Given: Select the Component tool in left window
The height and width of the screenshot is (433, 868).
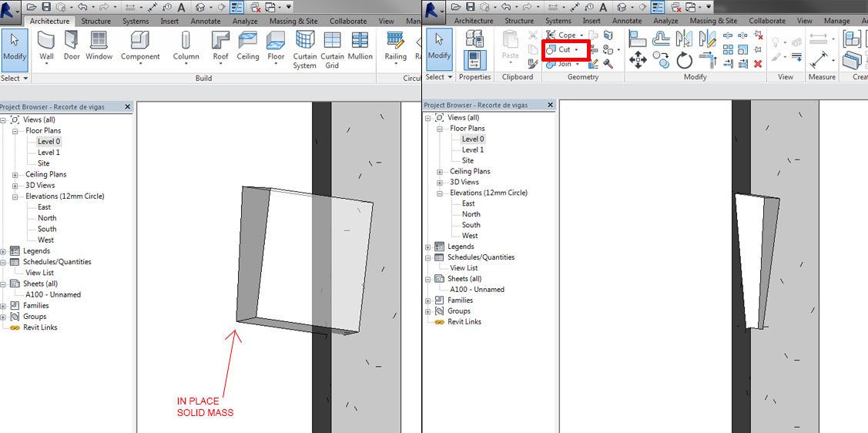Looking at the screenshot, I should tap(140, 46).
